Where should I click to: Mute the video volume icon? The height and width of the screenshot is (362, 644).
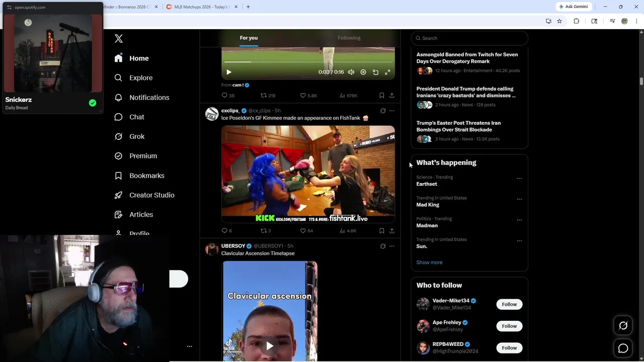tap(351, 72)
